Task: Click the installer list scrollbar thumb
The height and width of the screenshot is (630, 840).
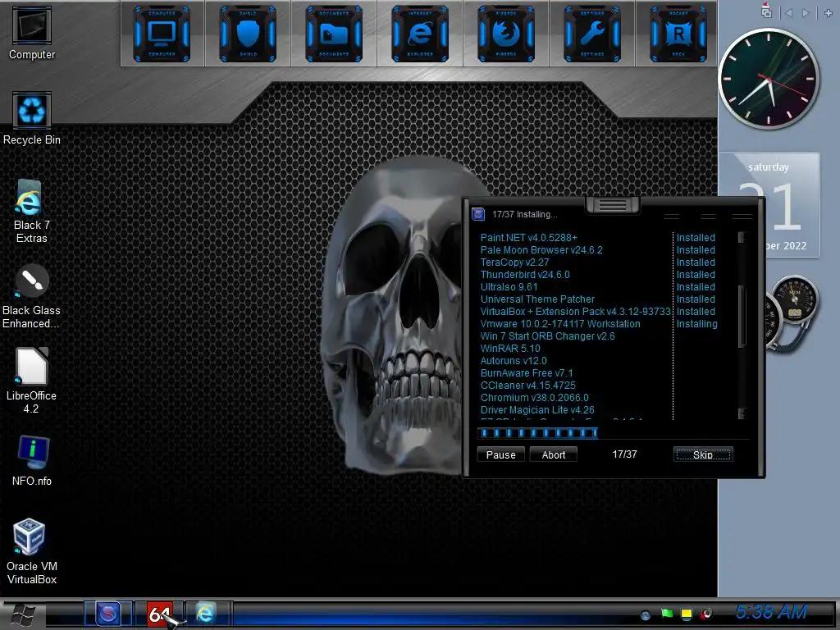Action: [x=742, y=316]
